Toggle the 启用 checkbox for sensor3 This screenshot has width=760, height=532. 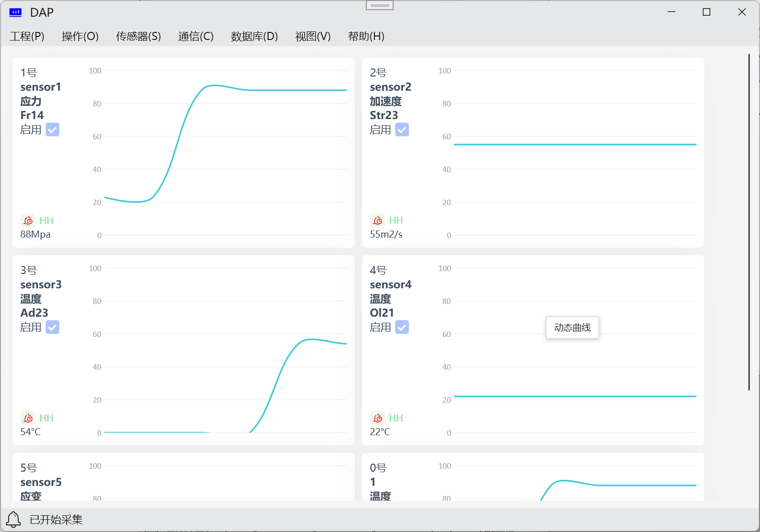(x=52, y=327)
